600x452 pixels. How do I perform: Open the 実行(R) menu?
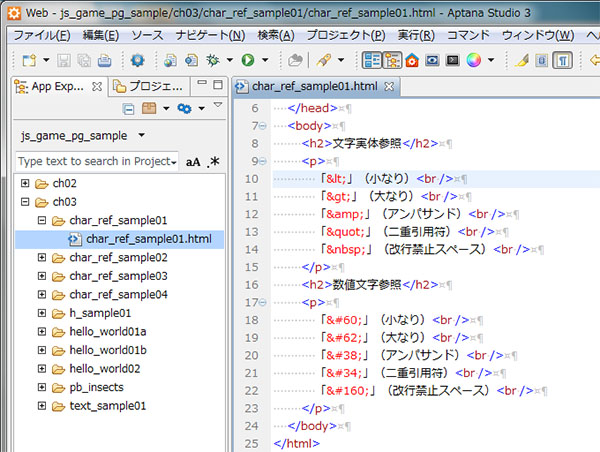416,36
